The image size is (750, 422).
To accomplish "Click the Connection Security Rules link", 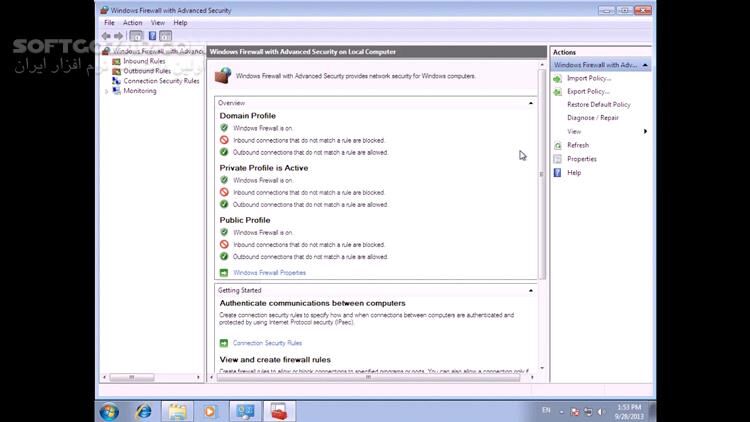I will [267, 343].
